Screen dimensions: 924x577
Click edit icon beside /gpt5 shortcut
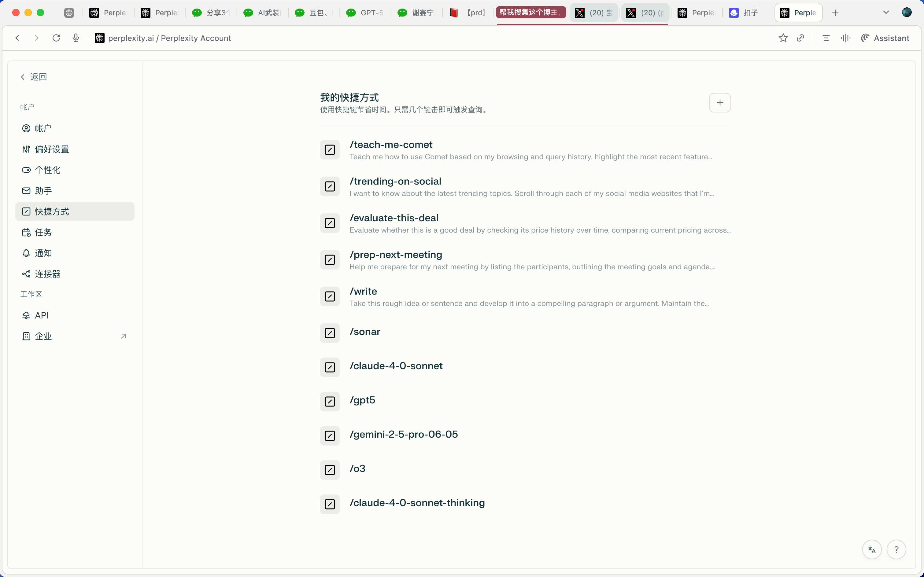click(x=330, y=402)
